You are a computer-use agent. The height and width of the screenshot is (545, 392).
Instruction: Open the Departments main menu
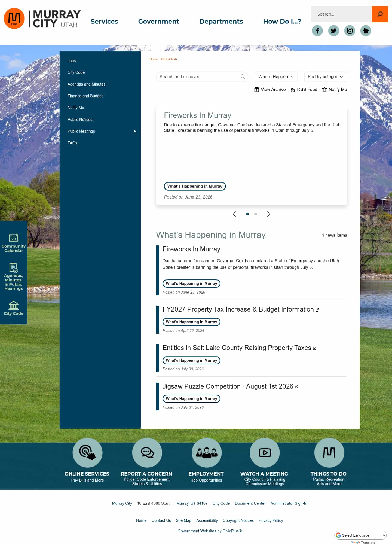[221, 21]
